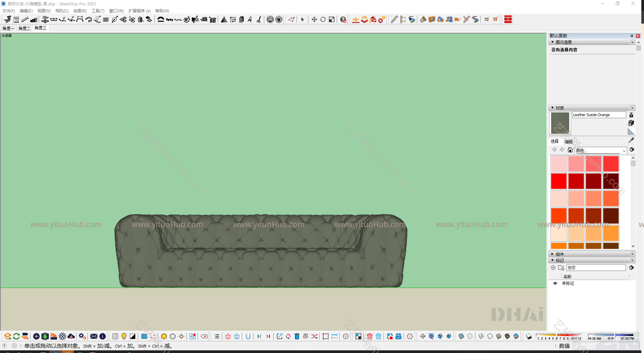Screen dimensions: 644x353
Task: Select the Scale tool in the top toolbar
Action: (x=332, y=19)
